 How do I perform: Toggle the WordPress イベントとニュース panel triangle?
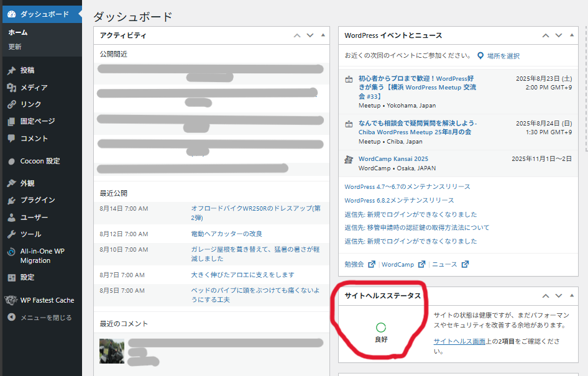(571, 35)
